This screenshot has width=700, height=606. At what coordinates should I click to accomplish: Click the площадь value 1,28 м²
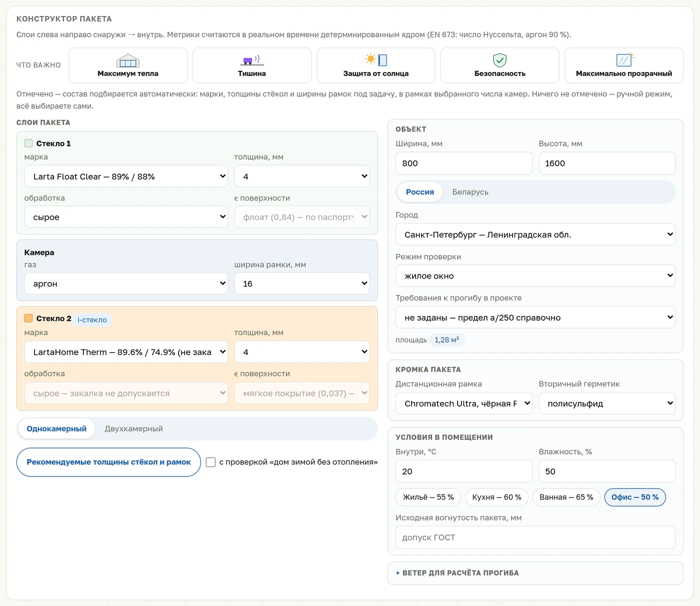[x=447, y=340]
